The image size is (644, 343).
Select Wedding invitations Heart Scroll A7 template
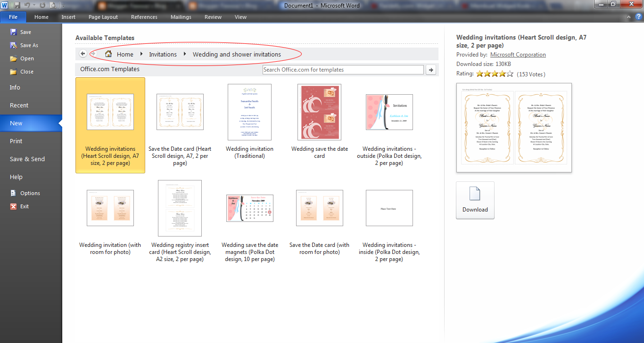110,125
